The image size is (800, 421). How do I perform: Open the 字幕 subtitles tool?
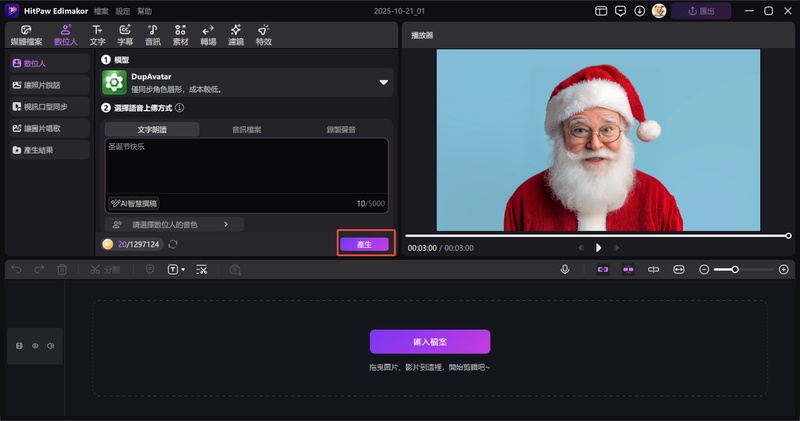(x=125, y=35)
